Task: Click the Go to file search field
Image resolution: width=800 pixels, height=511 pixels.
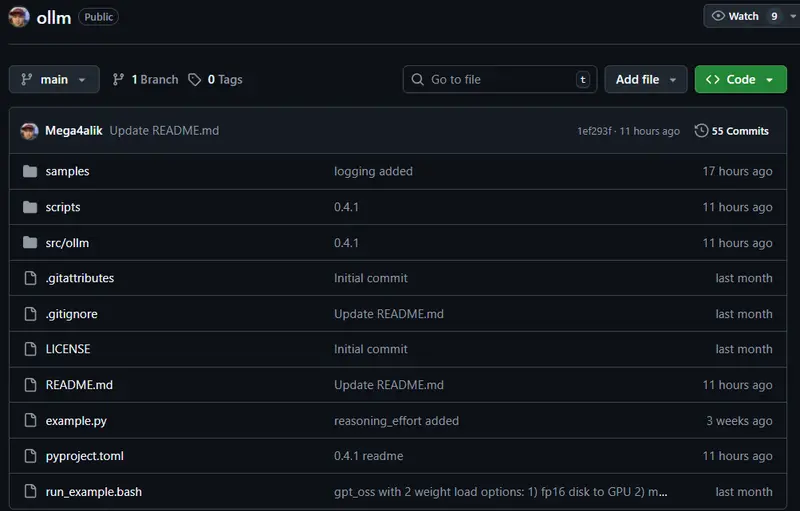Action: (500, 80)
